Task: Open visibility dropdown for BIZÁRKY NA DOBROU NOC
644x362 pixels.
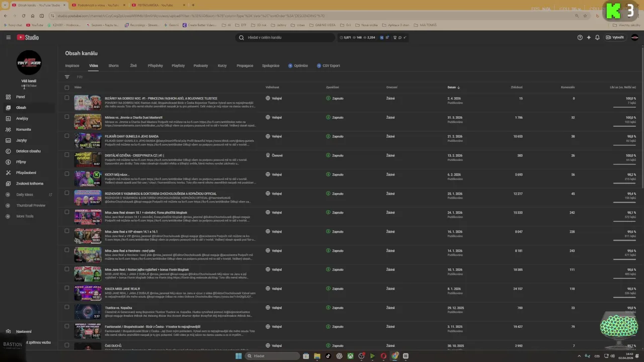Action: click(274, 99)
